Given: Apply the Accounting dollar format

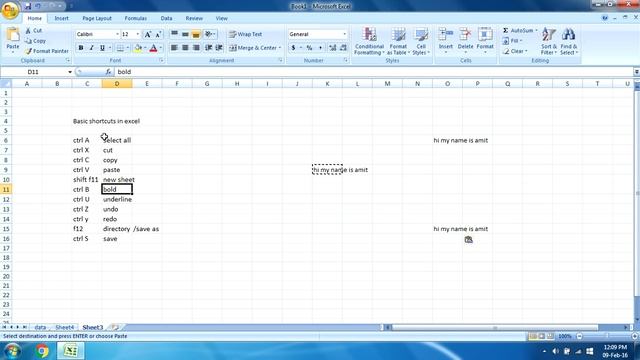Looking at the screenshot, I should 293,48.
